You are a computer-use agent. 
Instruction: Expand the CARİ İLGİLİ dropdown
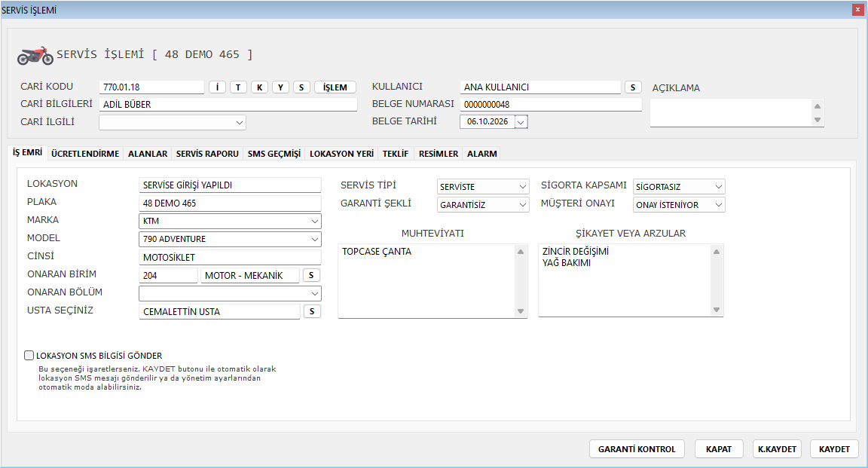coord(239,122)
